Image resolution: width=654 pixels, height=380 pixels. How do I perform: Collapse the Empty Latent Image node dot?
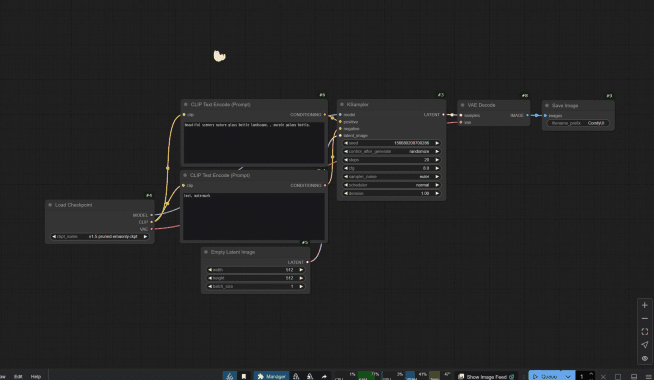(x=206, y=252)
